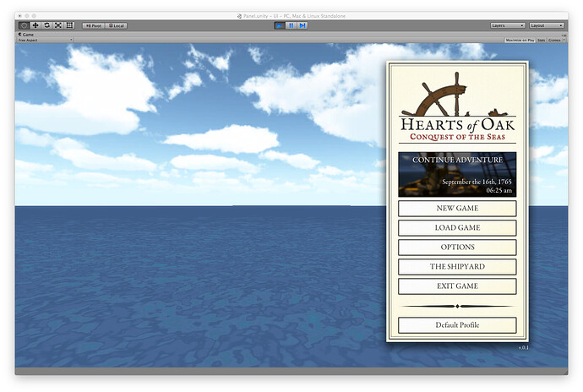Enter The Shipyard
The width and height of the screenshot is (583, 392).
[457, 267]
